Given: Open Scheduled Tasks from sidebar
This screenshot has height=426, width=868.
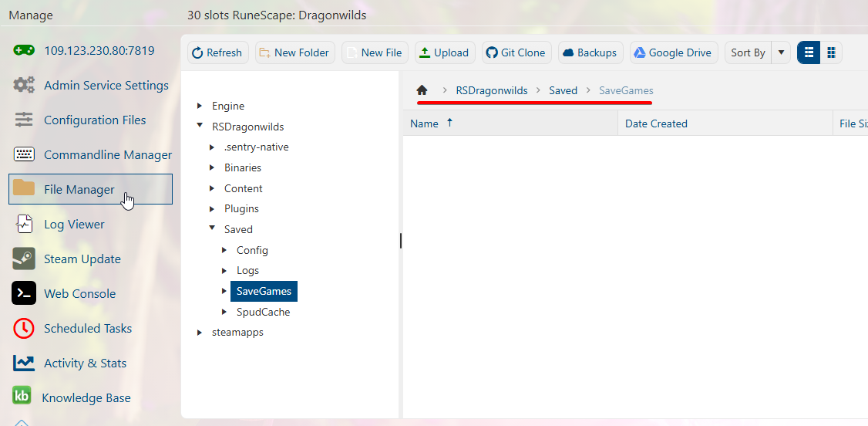Looking at the screenshot, I should point(87,329).
